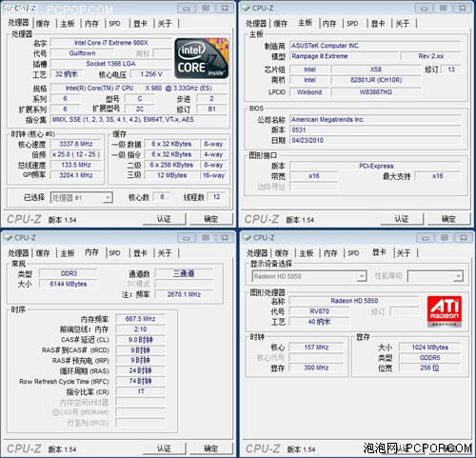Viewport: 476px width, 458px height.
Task: Click the 1024 MBytes video memory value
Action: (x=430, y=348)
